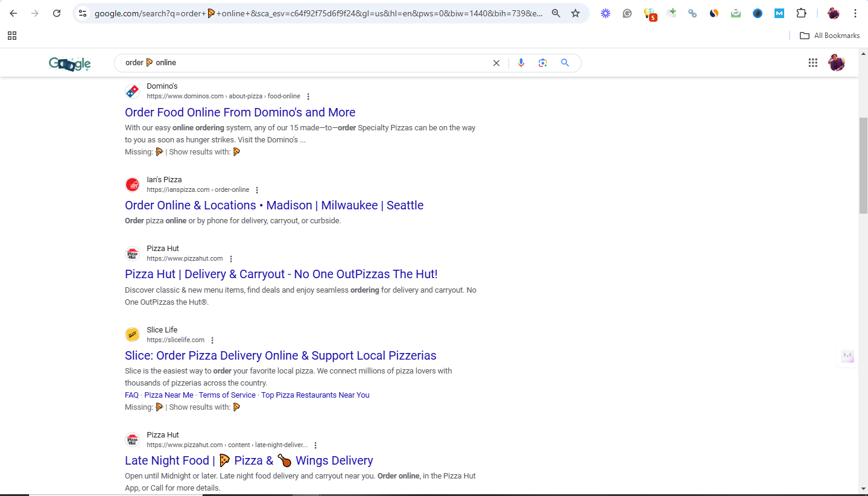Open the extension with green plus
The image size is (868, 496).
[671, 13]
